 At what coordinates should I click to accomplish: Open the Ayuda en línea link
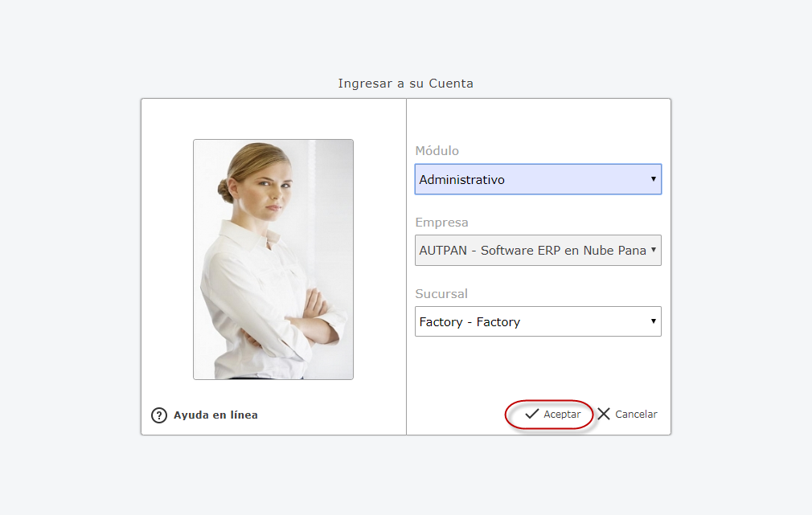point(215,415)
